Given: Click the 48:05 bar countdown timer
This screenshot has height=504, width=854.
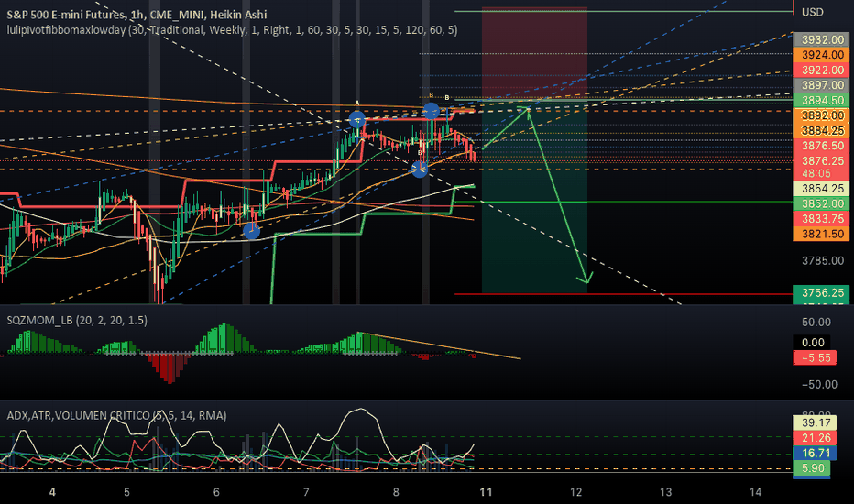Looking at the screenshot, I should tap(816, 174).
